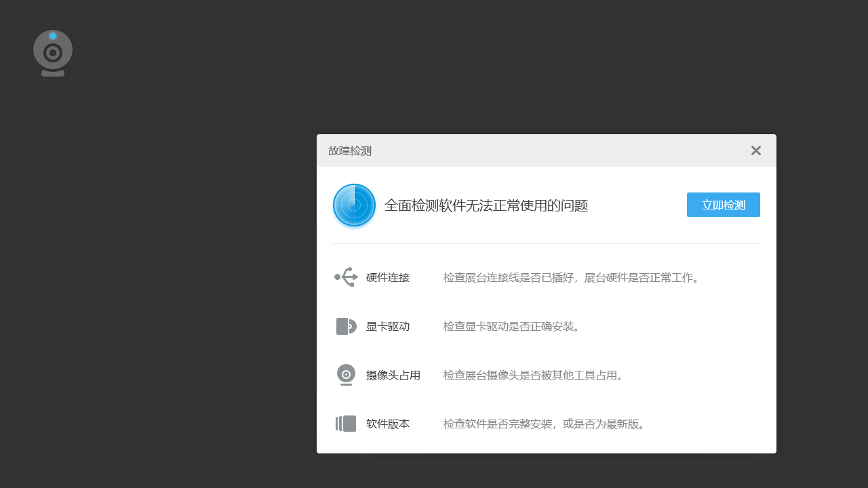
Task: Select the 软件版本 label
Action: (x=388, y=424)
